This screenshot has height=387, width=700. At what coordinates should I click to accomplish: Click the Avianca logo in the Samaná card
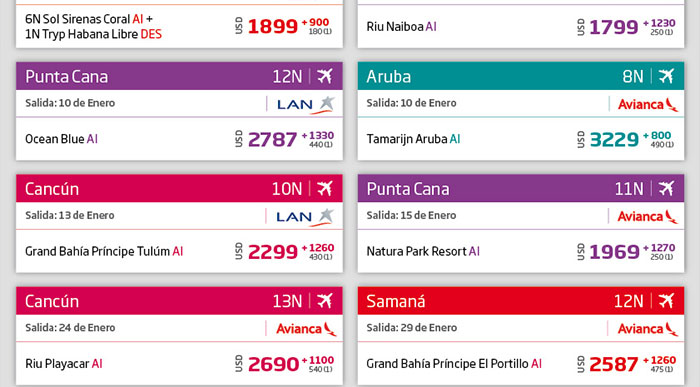point(648,329)
